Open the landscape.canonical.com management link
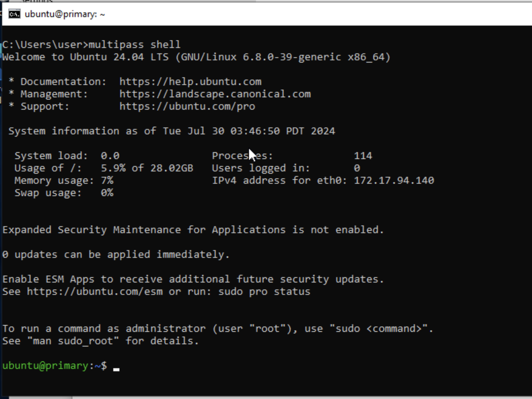 [215, 94]
